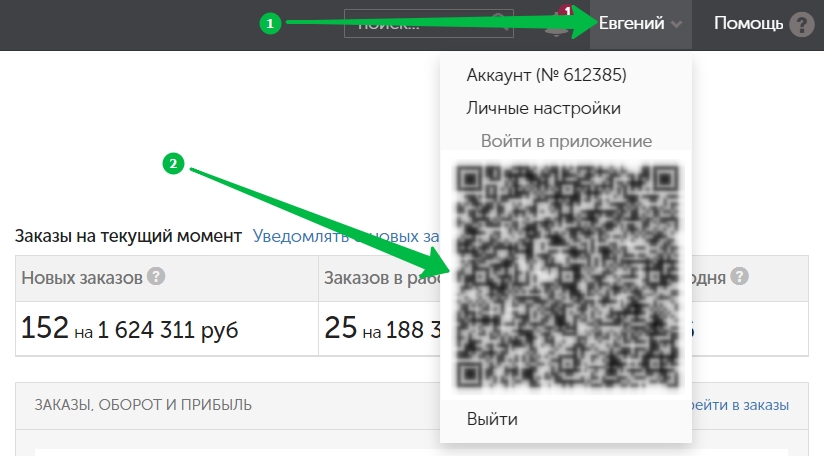Click the 152 new orders value

click(x=45, y=328)
